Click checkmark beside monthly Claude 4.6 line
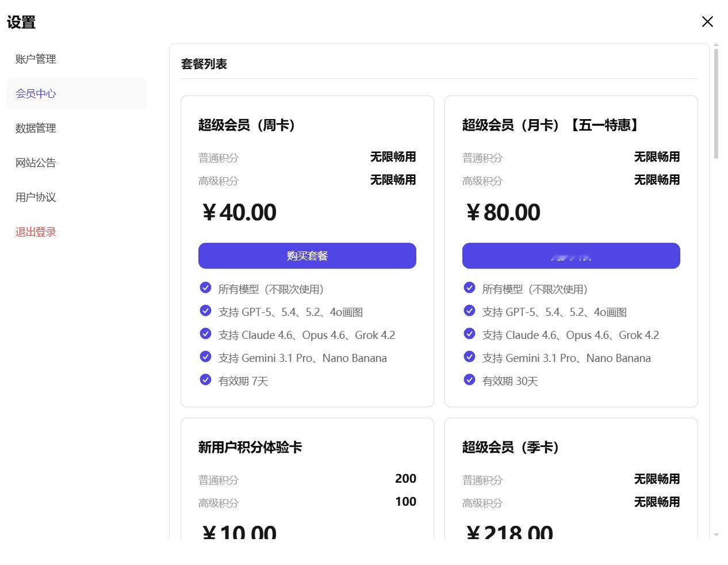728x565 pixels. [x=469, y=334]
